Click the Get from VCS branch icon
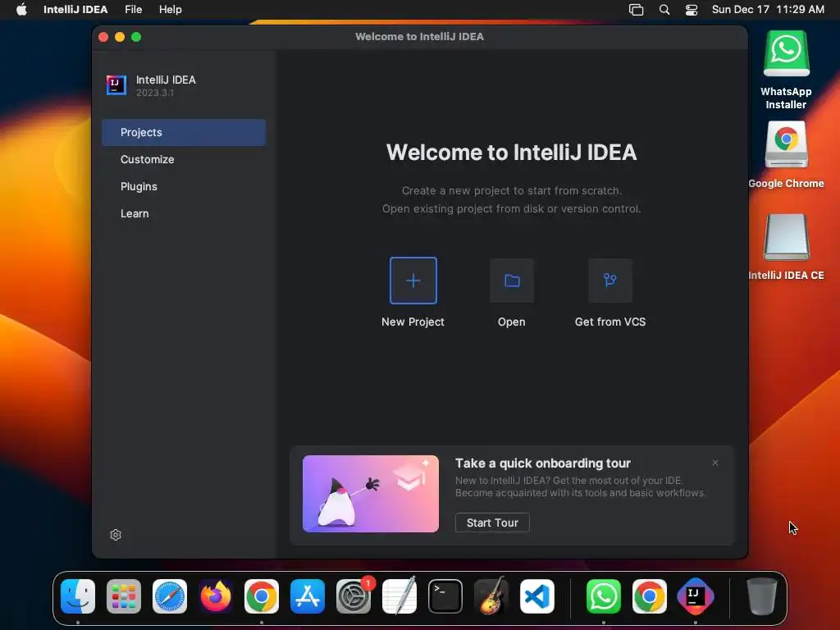840x630 pixels. click(610, 281)
